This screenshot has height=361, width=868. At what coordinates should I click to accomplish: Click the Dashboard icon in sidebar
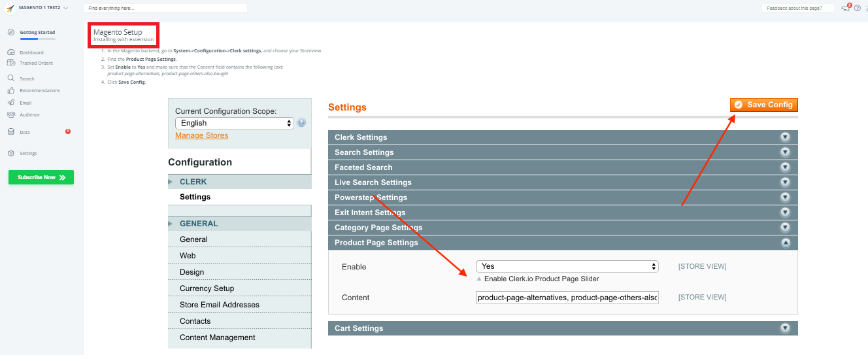[x=11, y=52]
